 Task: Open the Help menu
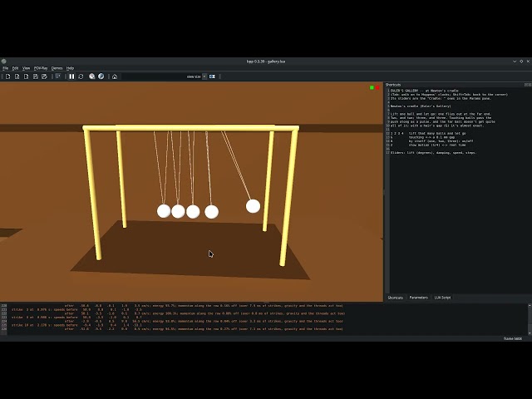70,68
